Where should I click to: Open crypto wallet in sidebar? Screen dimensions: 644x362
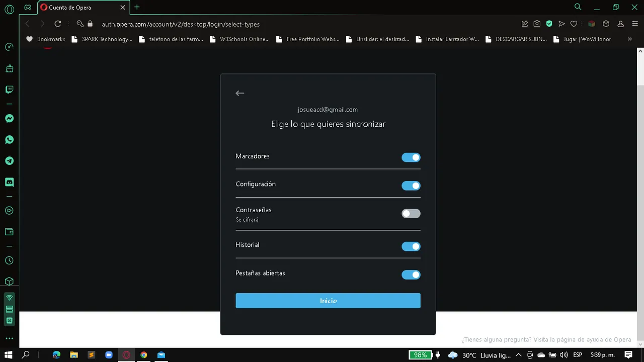(9, 232)
